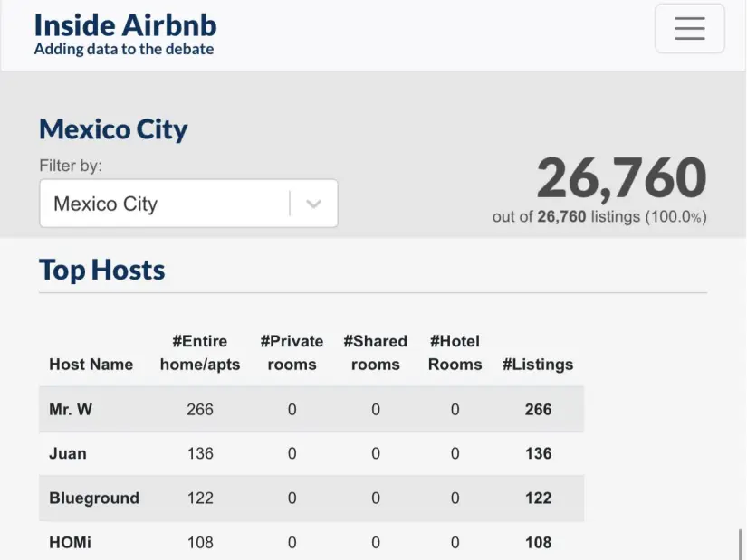
Task: Click the Mexico City page heading
Action: 113,129
